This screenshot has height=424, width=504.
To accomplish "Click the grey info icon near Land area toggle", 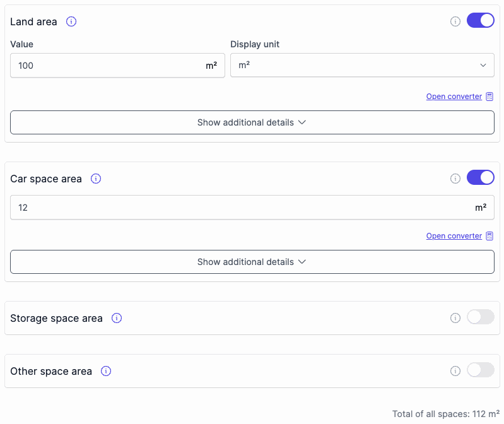I will (x=455, y=21).
